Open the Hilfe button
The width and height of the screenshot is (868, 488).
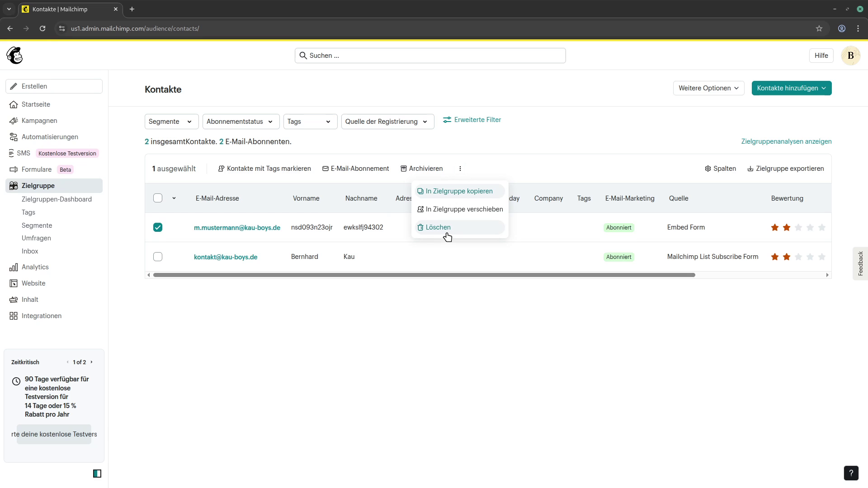[x=821, y=56]
